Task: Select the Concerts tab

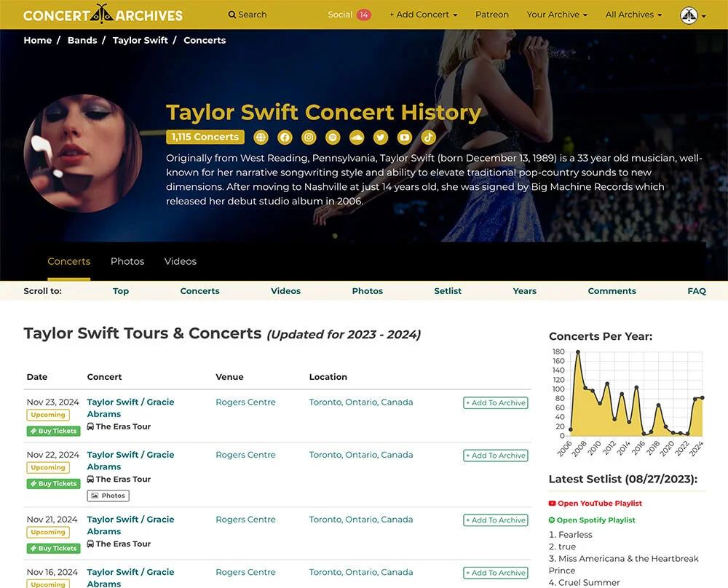Action: click(68, 261)
